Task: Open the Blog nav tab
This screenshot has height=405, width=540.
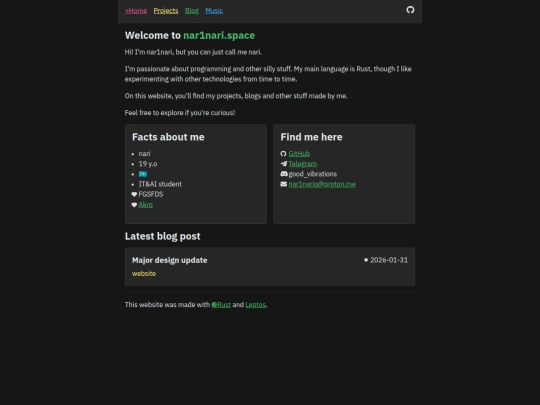Action: tap(192, 11)
